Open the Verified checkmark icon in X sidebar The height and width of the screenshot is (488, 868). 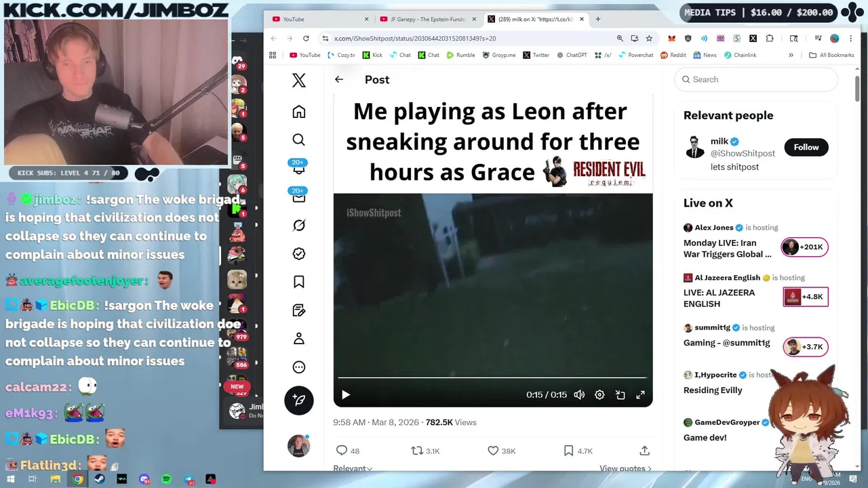pos(298,253)
